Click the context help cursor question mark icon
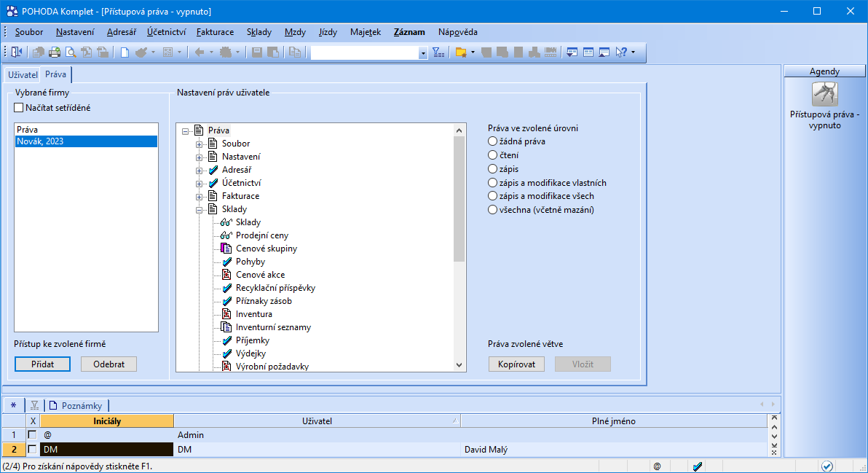 click(x=622, y=52)
